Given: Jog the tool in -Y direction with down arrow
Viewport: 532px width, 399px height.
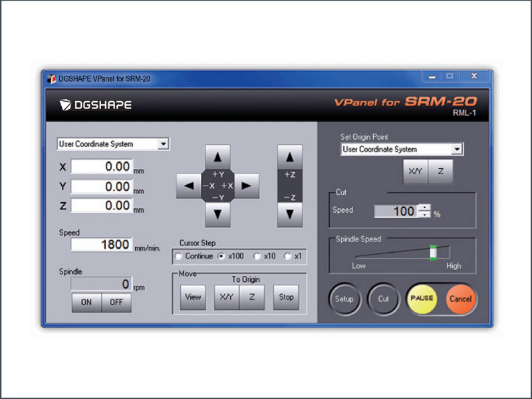Looking at the screenshot, I should (x=217, y=214).
